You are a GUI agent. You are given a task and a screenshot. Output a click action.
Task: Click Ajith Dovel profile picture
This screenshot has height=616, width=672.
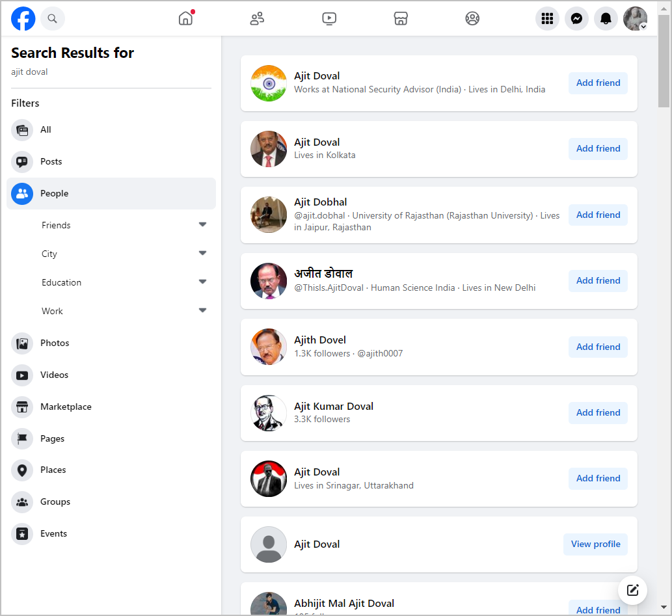tap(269, 347)
